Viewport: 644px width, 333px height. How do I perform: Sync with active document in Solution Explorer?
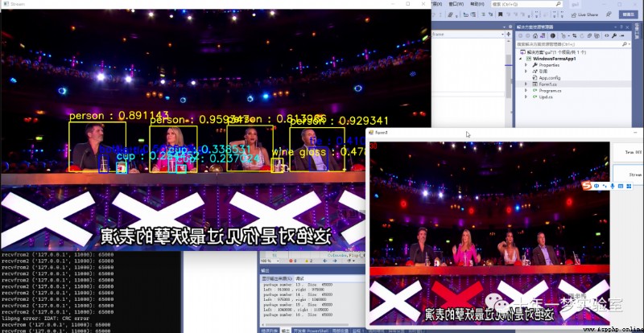(575, 35)
